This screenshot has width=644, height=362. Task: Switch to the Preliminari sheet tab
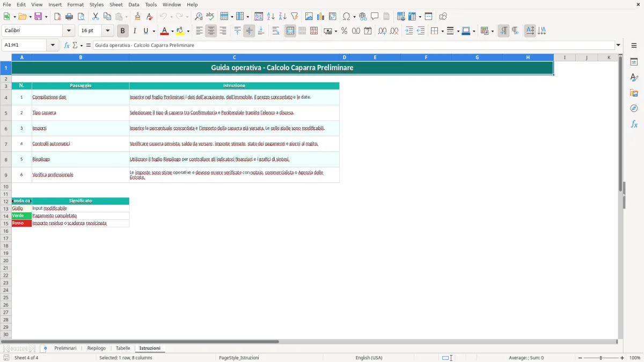click(x=65, y=349)
